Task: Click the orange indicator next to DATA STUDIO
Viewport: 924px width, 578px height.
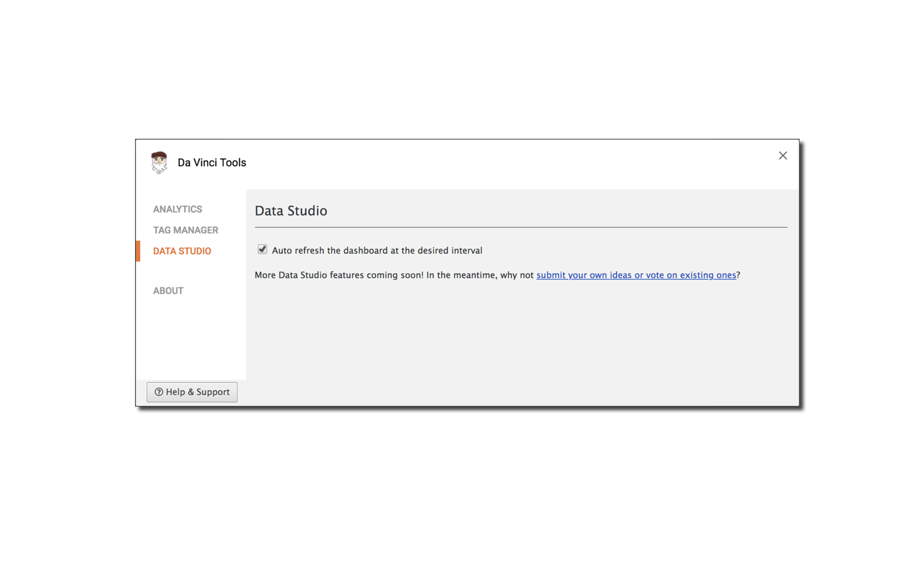Action: coord(139,251)
